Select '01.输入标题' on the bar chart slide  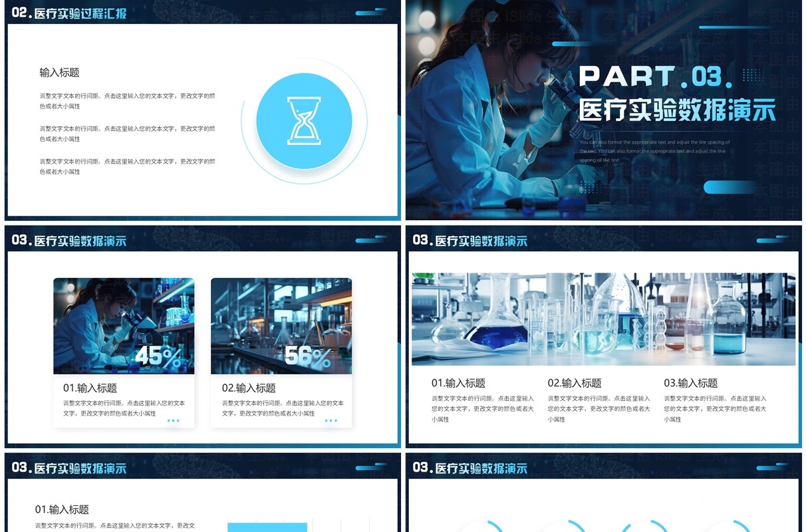pyautogui.click(x=62, y=509)
